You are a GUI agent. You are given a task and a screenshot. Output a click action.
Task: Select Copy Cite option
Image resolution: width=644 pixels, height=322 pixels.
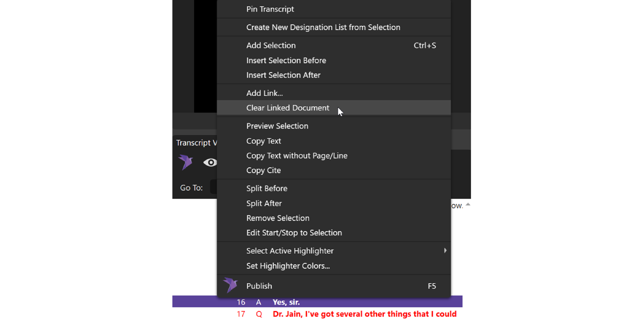[x=264, y=170]
